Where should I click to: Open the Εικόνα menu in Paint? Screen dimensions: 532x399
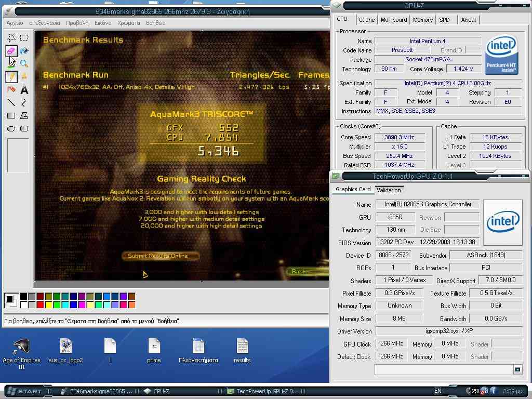103,23
